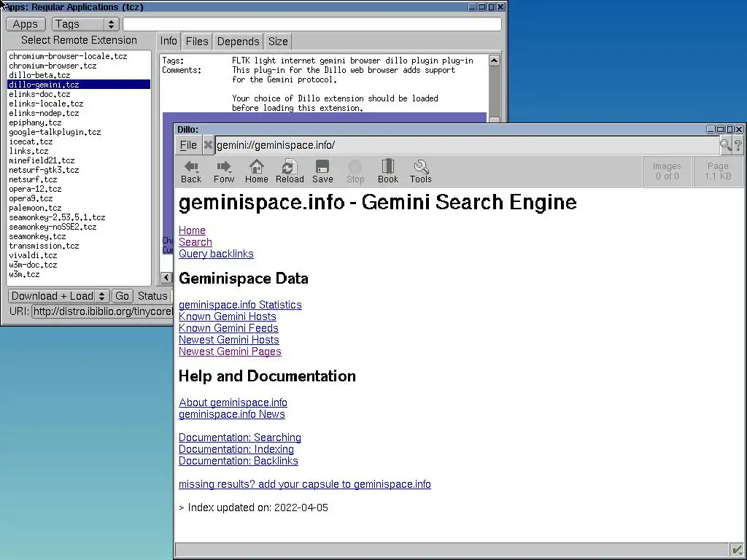Switch to the Files tab
This screenshot has width=747, height=560.
(197, 42)
